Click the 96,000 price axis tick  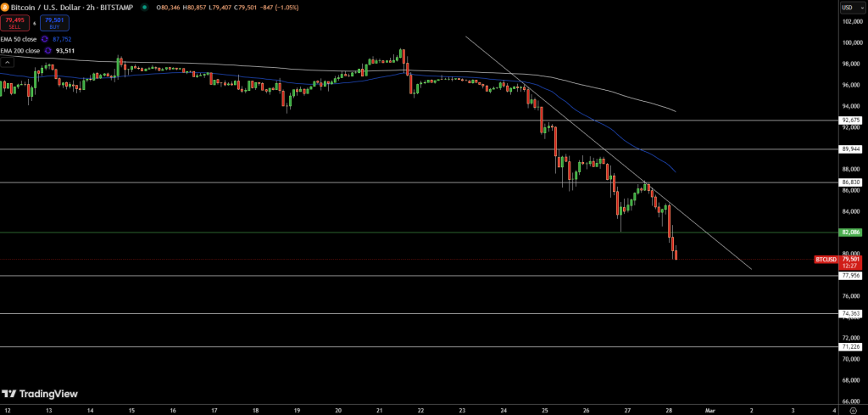pos(850,85)
